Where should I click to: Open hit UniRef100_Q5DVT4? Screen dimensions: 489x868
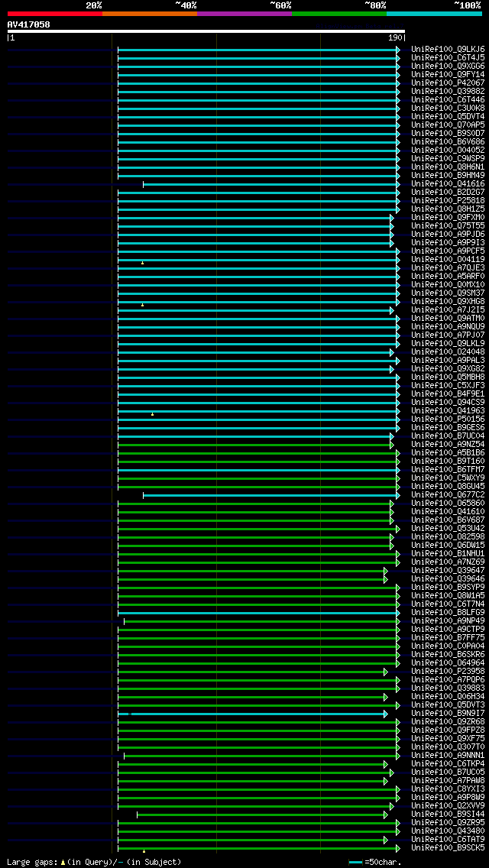click(448, 117)
